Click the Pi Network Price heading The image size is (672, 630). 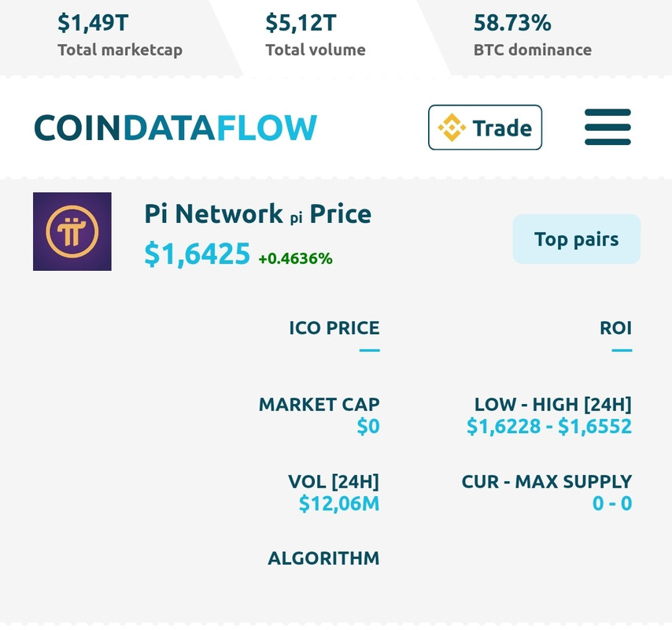257,213
